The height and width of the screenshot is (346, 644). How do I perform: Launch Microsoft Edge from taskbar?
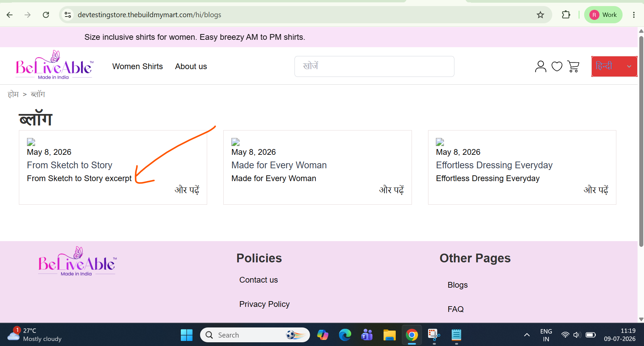(x=345, y=335)
